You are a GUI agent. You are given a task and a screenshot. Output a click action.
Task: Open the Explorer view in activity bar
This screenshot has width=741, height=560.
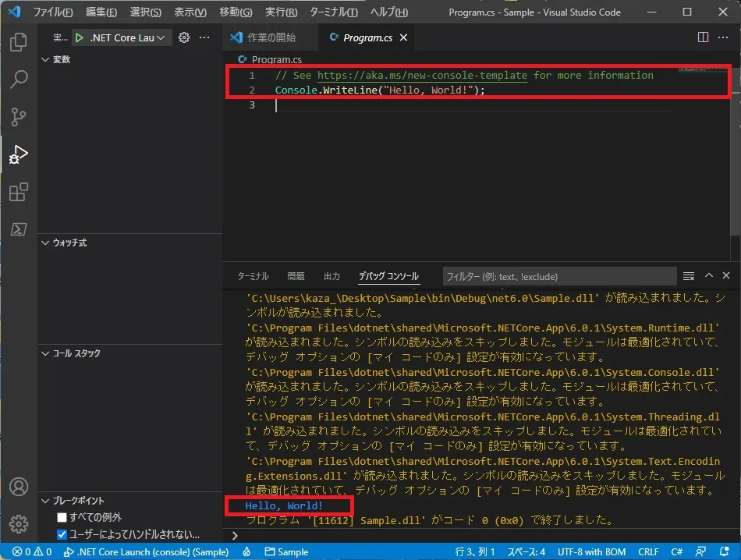click(18, 41)
